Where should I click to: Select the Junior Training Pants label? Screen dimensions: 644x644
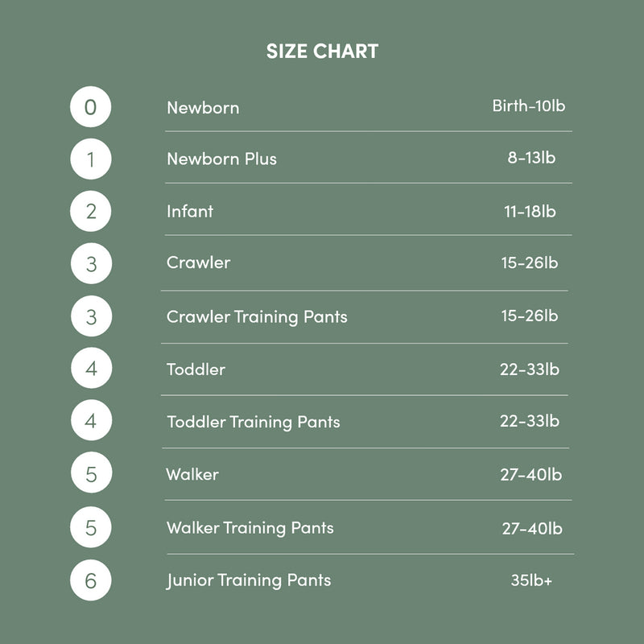pyautogui.click(x=249, y=580)
